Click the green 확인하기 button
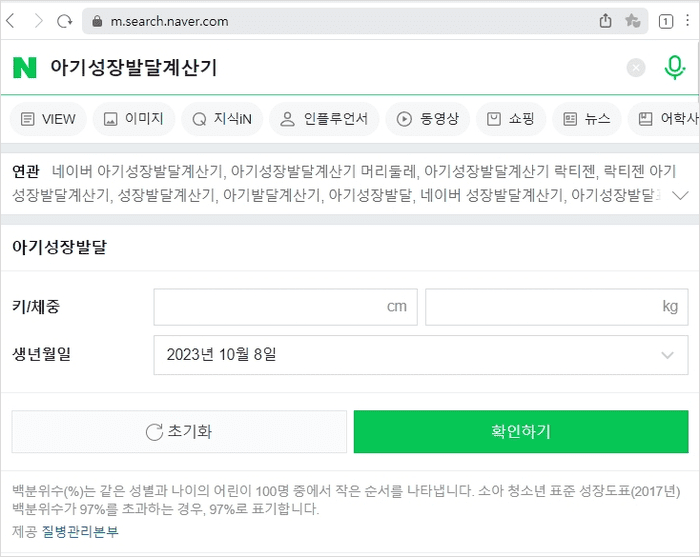The height and width of the screenshot is (557, 700). [521, 432]
